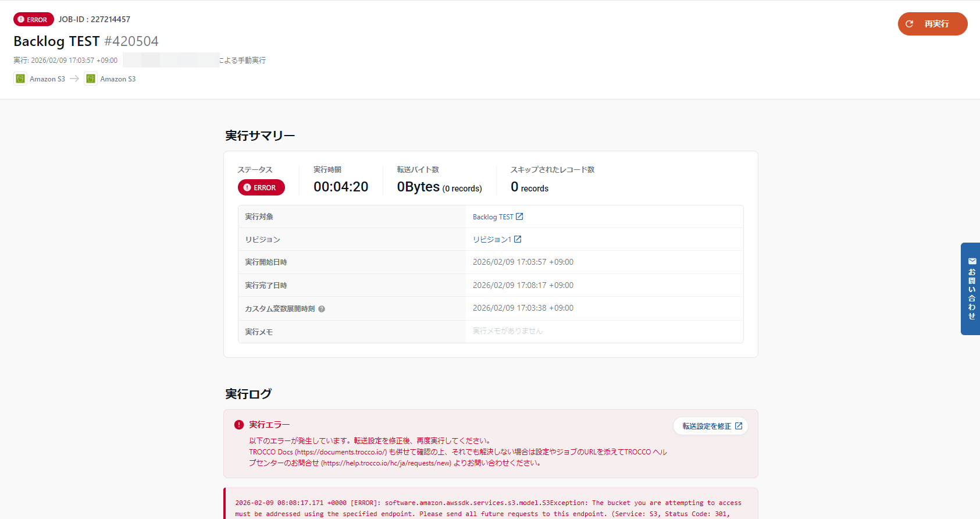Click the カスタム変数展開時刻 value 17:03:38
This screenshot has height=519, width=980.
pyautogui.click(x=523, y=308)
